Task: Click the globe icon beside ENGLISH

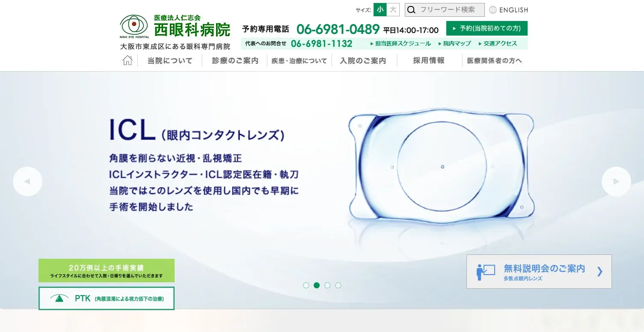Action: [x=493, y=10]
